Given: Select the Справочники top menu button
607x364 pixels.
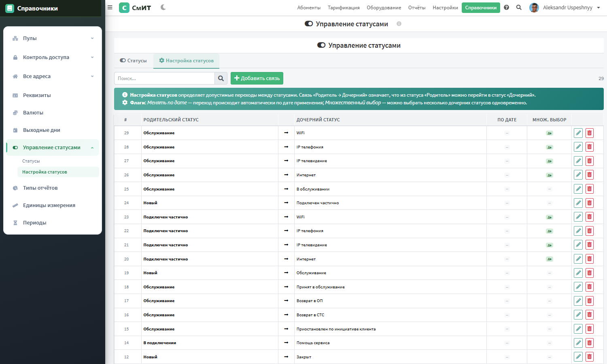Looking at the screenshot, I should coord(481,8).
